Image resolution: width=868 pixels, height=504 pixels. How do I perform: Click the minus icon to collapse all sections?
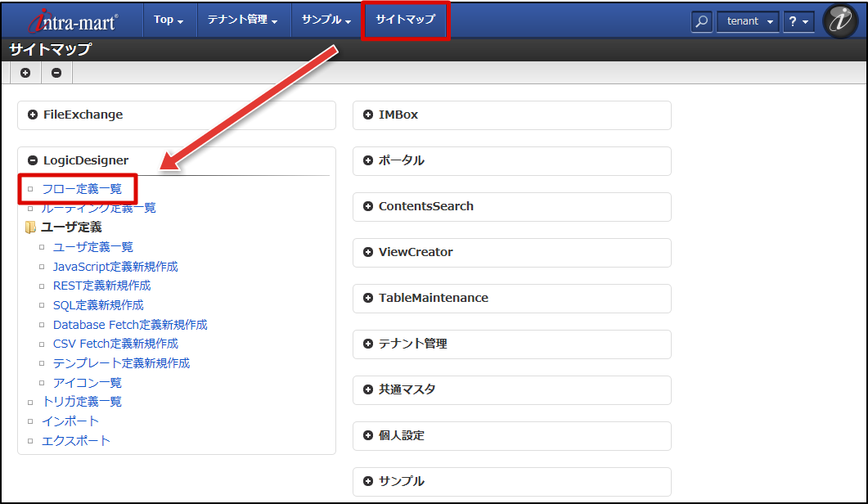click(x=56, y=73)
